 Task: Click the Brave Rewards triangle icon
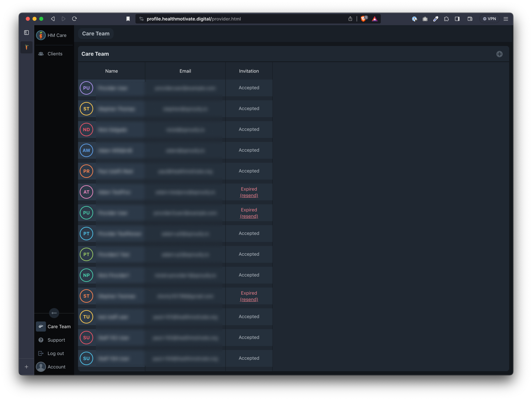pos(375,19)
